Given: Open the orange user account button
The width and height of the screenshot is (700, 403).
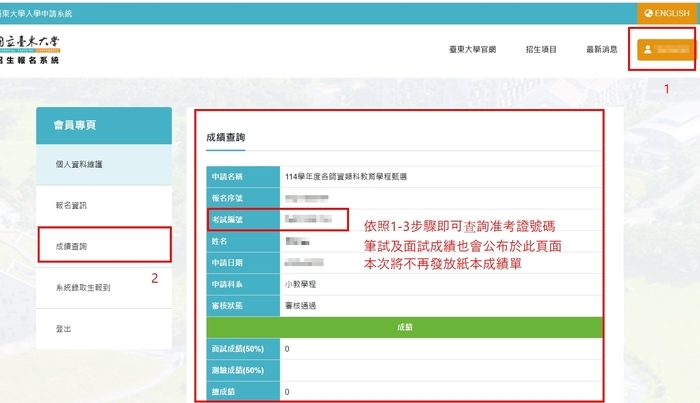Looking at the screenshot, I should [x=664, y=49].
